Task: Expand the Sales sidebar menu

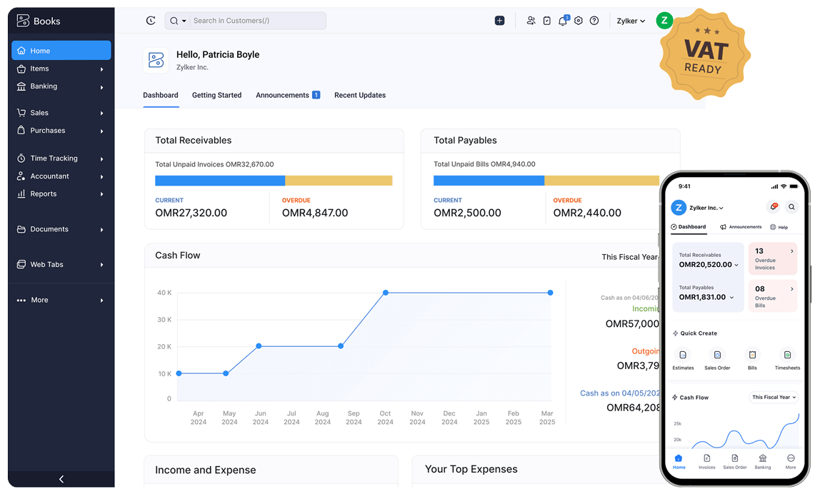Action: click(x=61, y=113)
